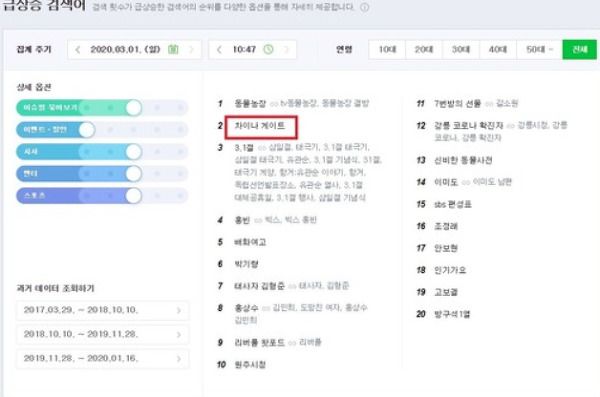Image resolution: width=600 pixels, height=397 pixels.
Task: Open rank 18 keyword 인기가요
Action: 450,270
